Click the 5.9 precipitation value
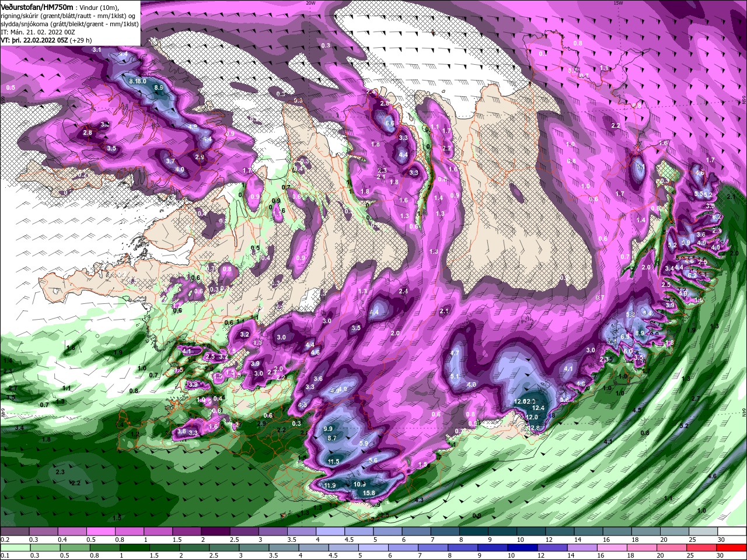This screenshot has width=747, height=560. pos(364,443)
